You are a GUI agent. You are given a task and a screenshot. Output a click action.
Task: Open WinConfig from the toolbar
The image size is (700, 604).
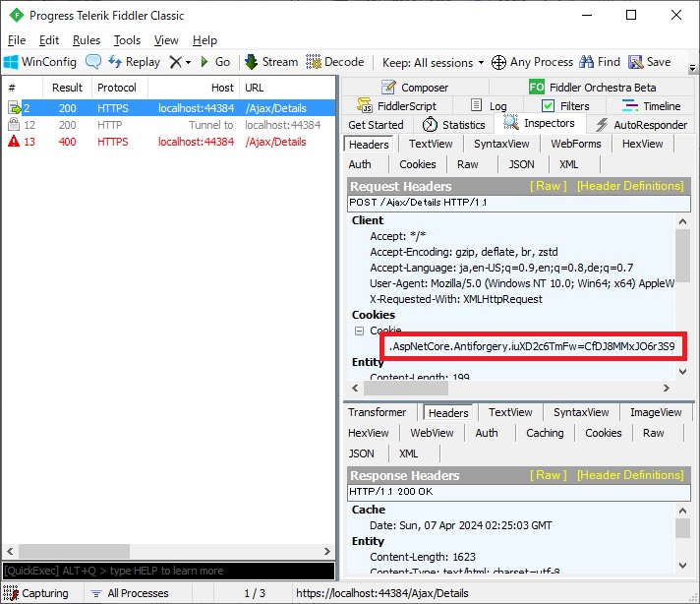(40, 62)
